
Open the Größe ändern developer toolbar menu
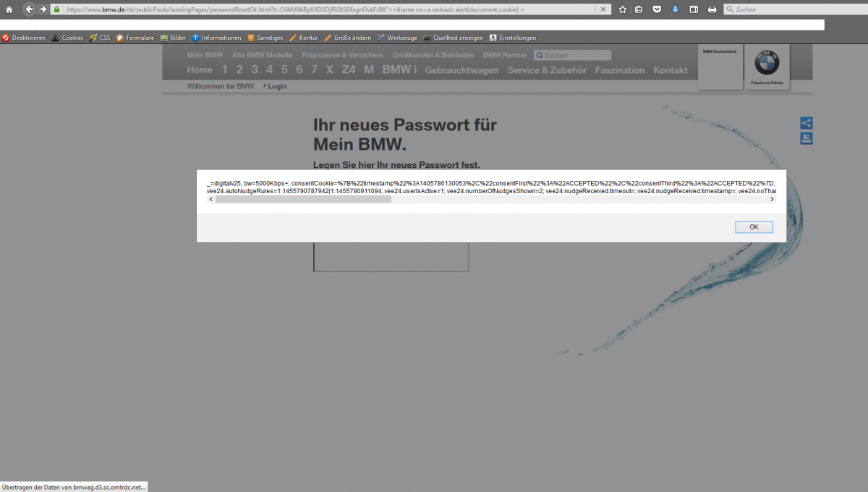[348, 38]
